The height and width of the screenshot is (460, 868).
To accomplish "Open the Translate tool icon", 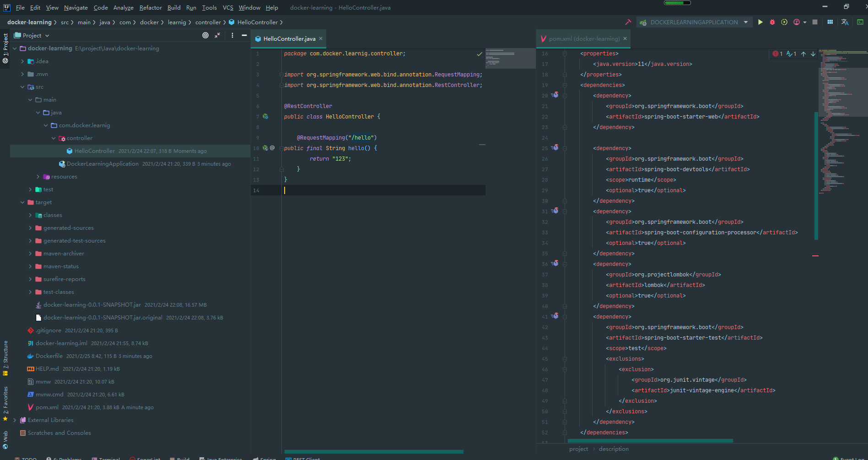I will click(x=845, y=22).
